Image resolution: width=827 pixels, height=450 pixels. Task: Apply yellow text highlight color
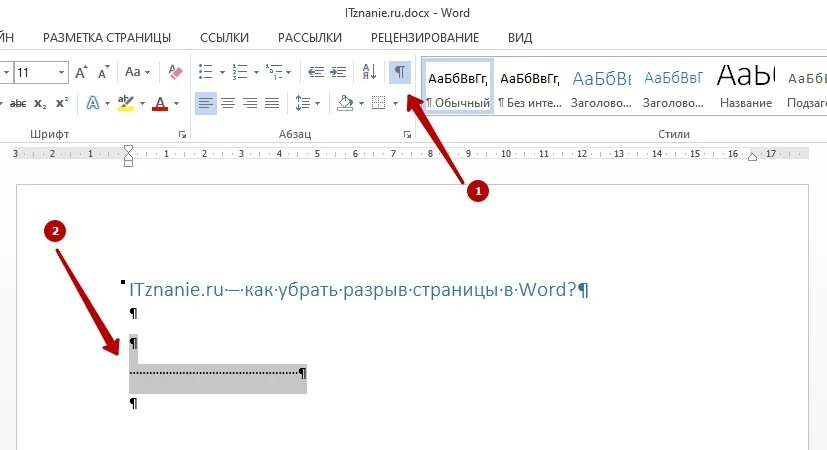(x=126, y=103)
